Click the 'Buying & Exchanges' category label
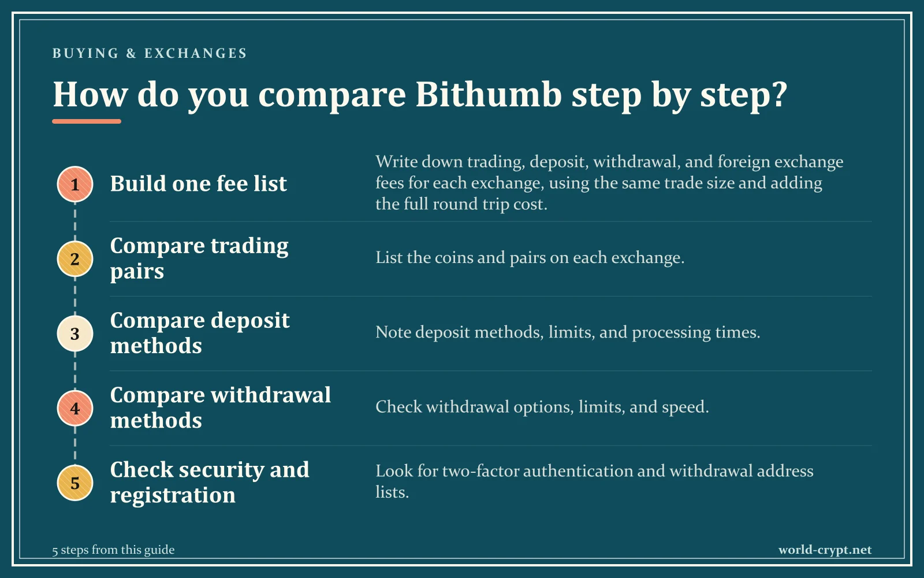 pos(150,53)
